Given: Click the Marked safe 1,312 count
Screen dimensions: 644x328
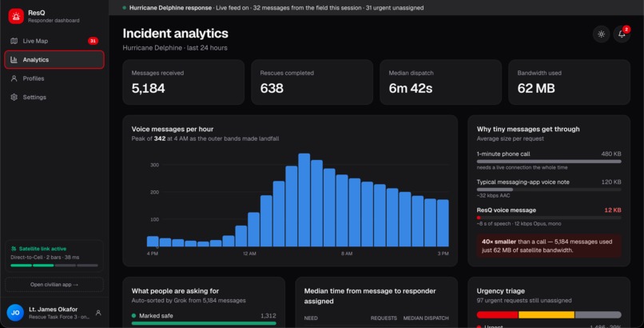Looking at the screenshot, I should coord(268,316).
